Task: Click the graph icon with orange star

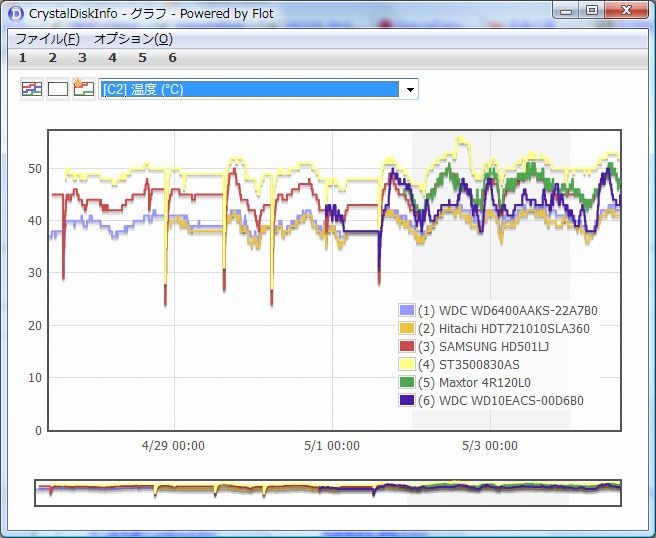Action: click(84, 89)
